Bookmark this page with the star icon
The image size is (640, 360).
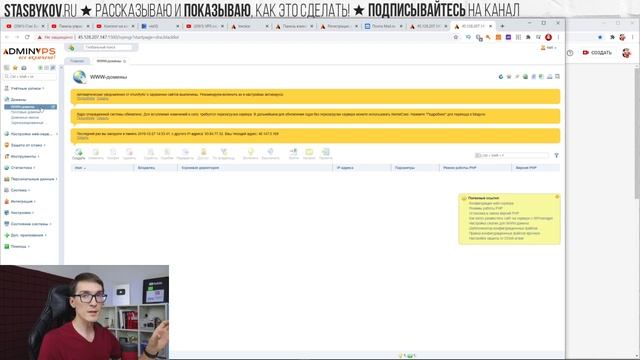(456, 37)
